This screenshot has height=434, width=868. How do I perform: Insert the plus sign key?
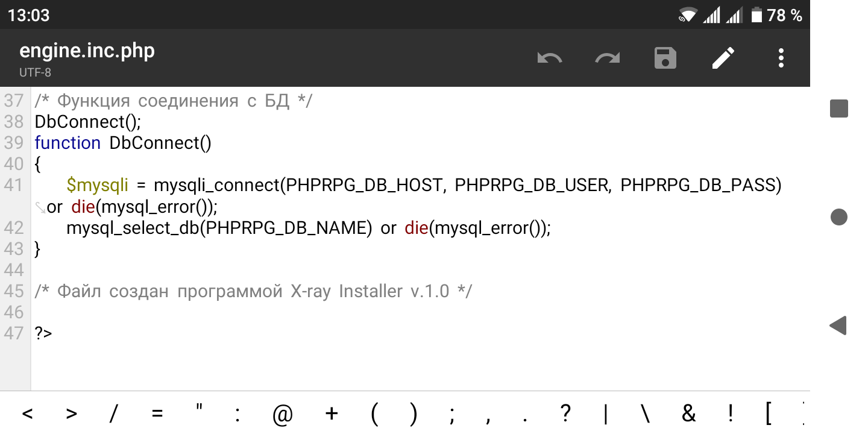pyautogui.click(x=332, y=414)
